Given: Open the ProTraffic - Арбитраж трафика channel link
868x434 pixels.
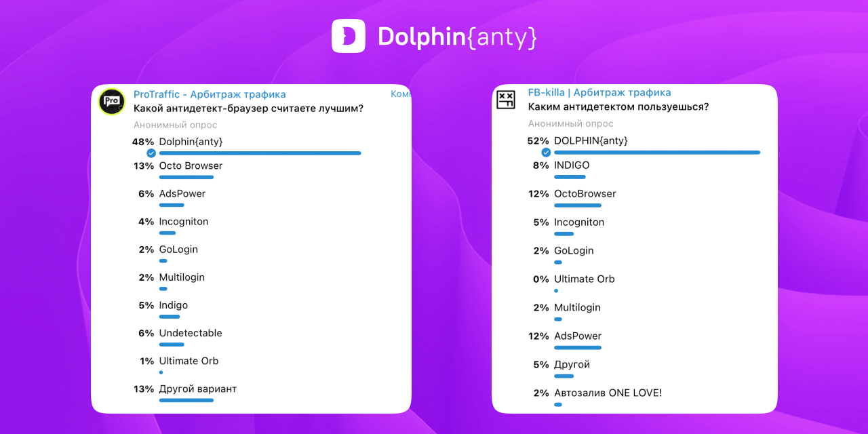Looking at the screenshot, I should pyautogui.click(x=210, y=94).
